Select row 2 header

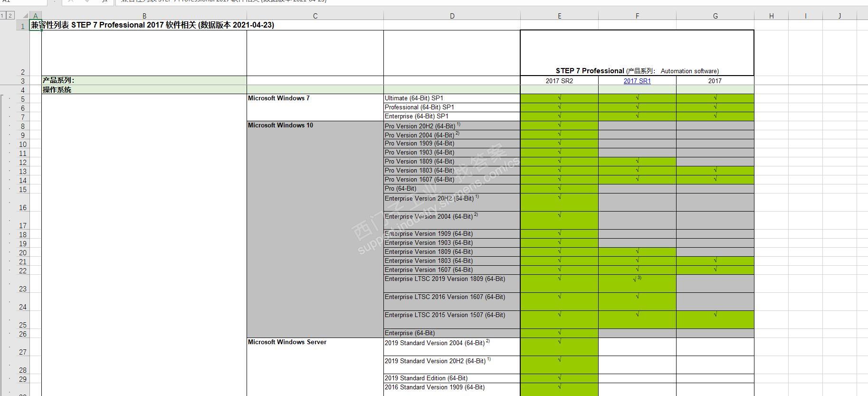pos(22,53)
